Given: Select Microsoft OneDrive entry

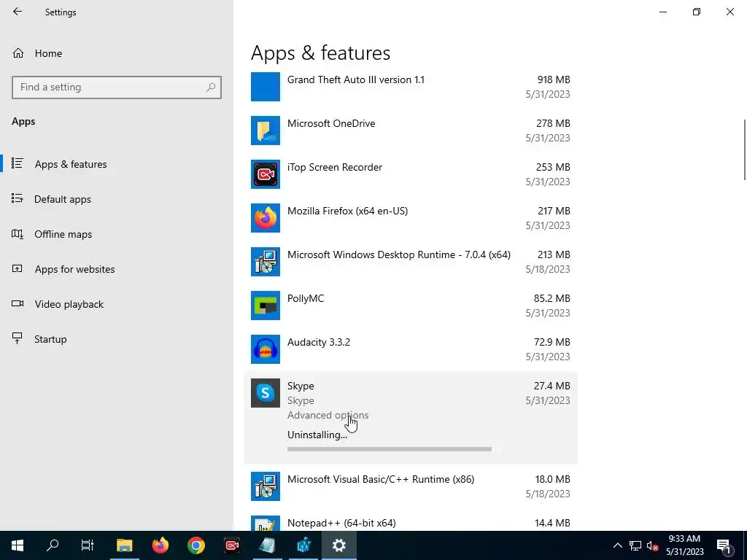Looking at the screenshot, I should tap(411, 131).
